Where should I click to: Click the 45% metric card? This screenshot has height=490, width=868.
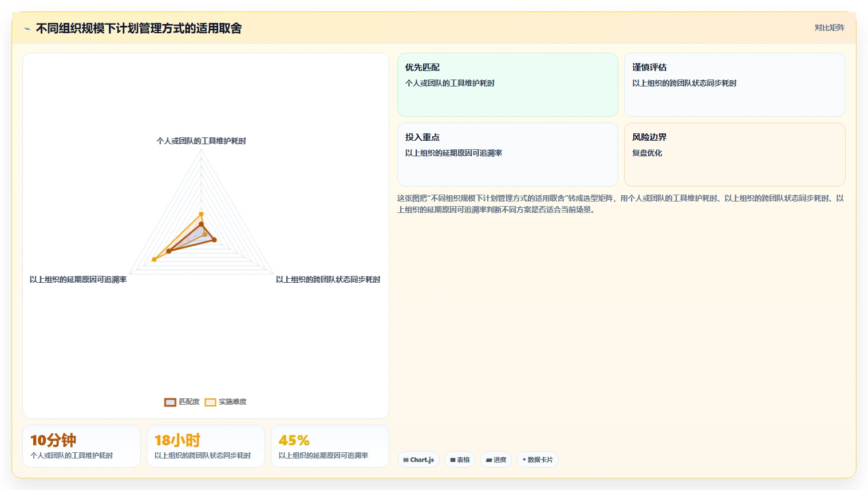[x=330, y=446]
